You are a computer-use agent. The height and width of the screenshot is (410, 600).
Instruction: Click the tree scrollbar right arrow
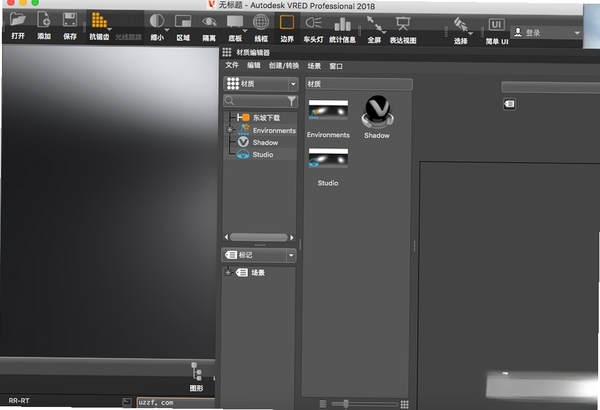(292, 237)
